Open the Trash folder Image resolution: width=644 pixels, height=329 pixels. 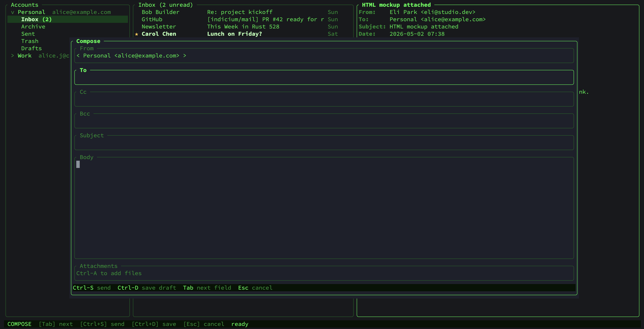30,41
